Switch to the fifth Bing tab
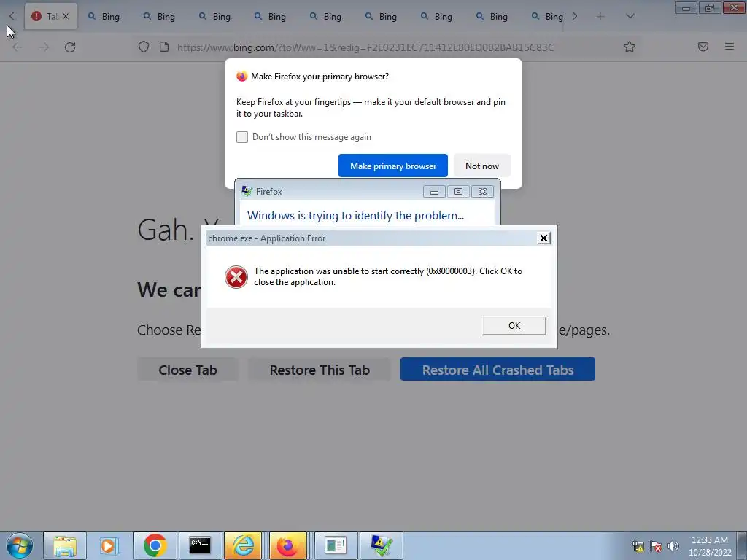The image size is (747, 560). 326,17
